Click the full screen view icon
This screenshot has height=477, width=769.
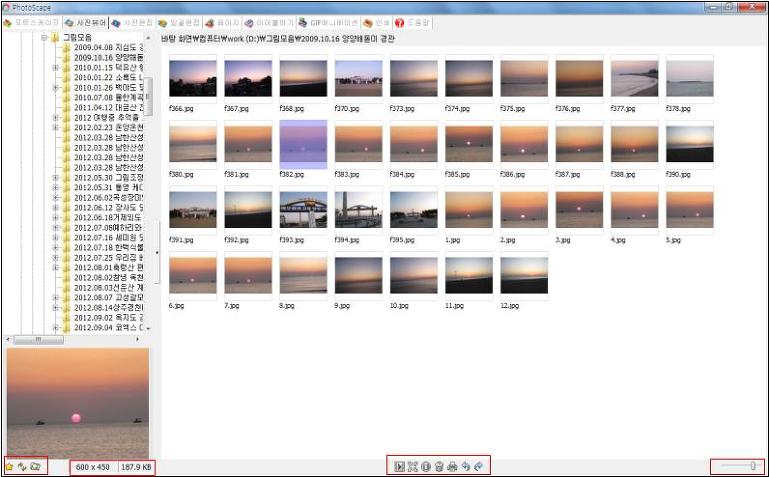click(x=412, y=466)
